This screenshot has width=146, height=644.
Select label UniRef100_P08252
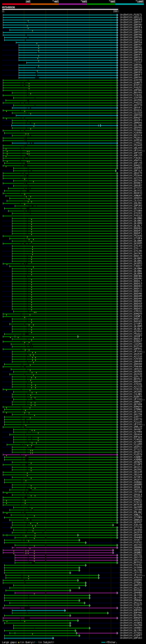(131, 88)
